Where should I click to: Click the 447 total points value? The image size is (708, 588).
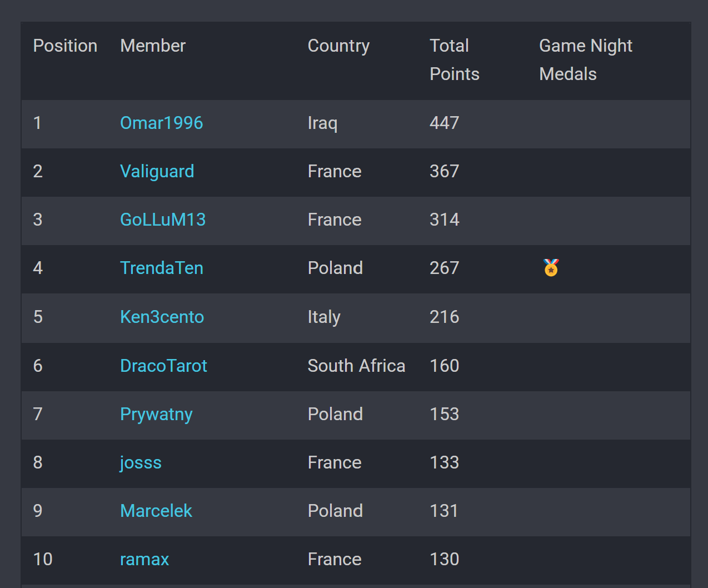[x=444, y=123]
